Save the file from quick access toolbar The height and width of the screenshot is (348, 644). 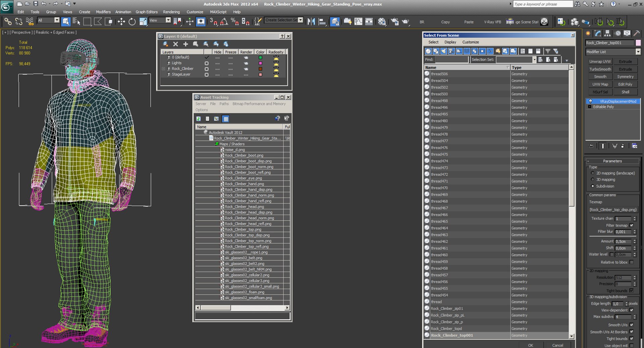click(x=36, y=4)
